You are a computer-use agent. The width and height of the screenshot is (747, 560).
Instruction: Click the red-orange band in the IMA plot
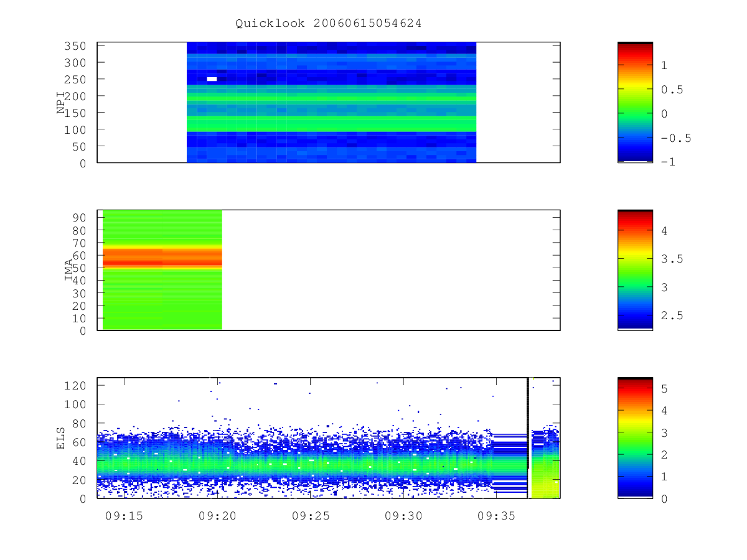tap(162, 258)
